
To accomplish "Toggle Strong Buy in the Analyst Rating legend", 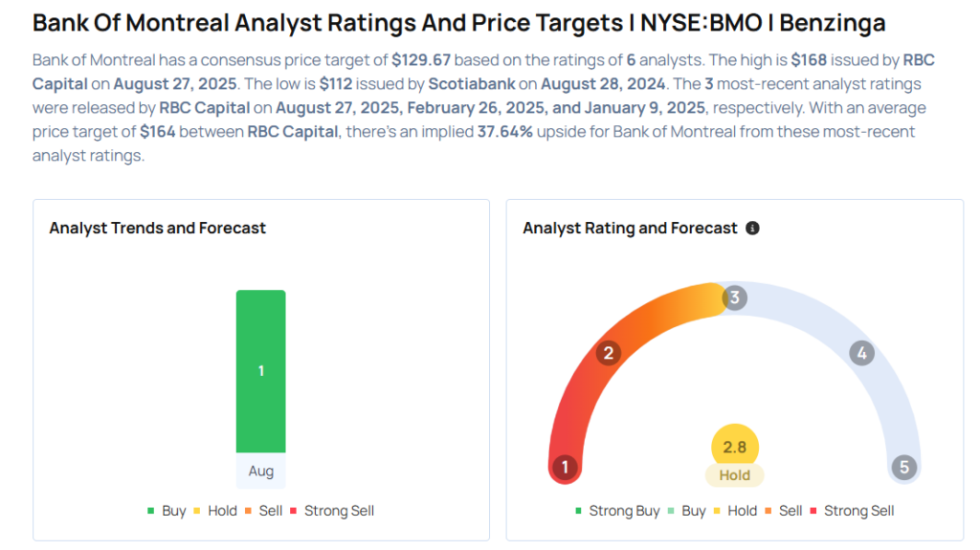I will coord(617,511).
